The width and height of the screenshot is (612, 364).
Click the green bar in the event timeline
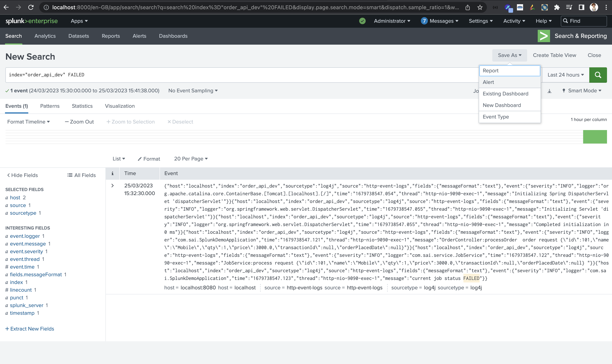pos(595,137)
